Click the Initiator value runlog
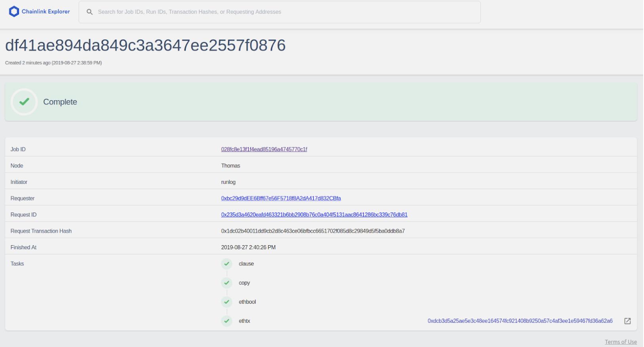The image size is (644, 347). (x=228, y=182)
